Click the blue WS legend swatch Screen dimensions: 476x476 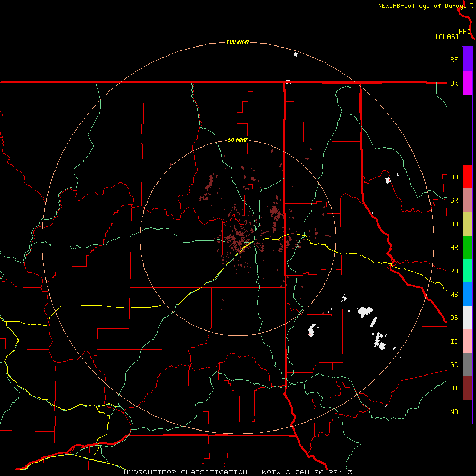(x=467, y=294)
